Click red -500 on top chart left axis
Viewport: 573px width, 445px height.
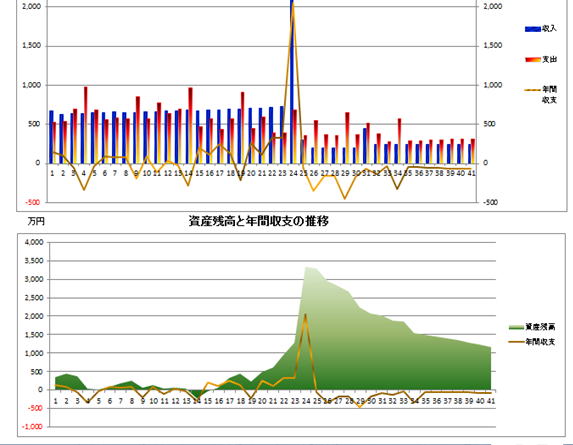33,202
